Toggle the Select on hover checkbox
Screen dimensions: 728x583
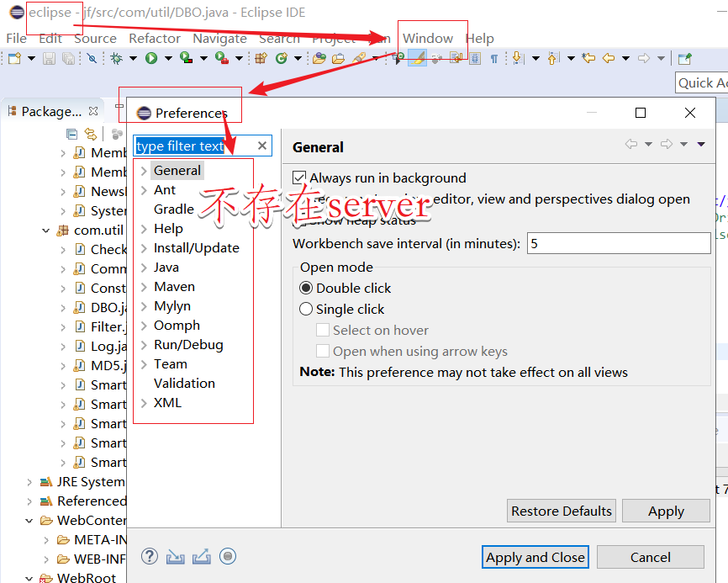(323, 330)
